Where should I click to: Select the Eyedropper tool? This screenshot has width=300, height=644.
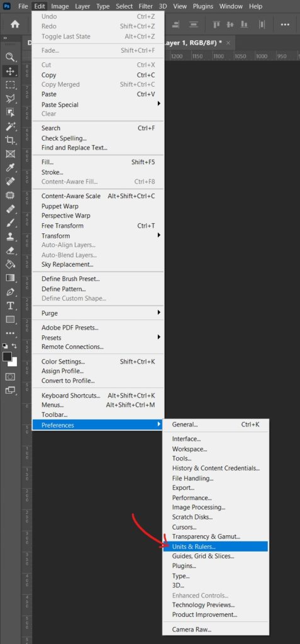point(10,167)
